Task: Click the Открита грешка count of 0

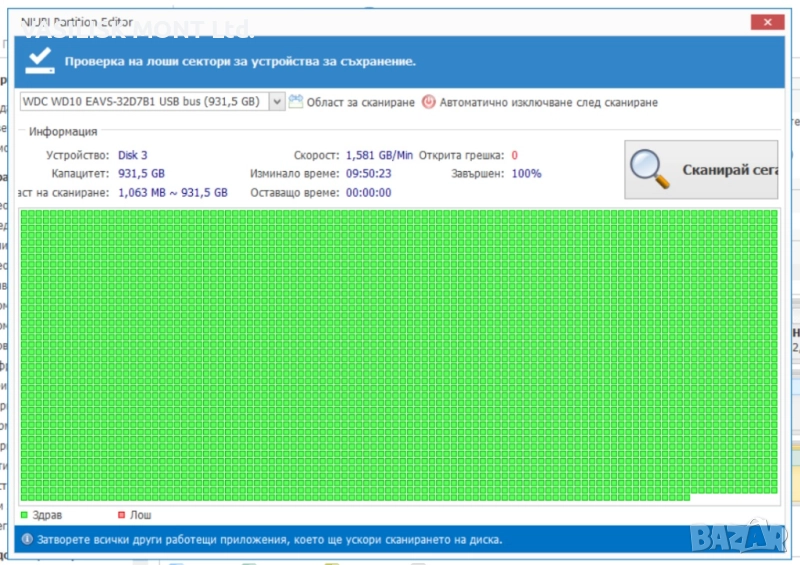Action: click(514, 155)
